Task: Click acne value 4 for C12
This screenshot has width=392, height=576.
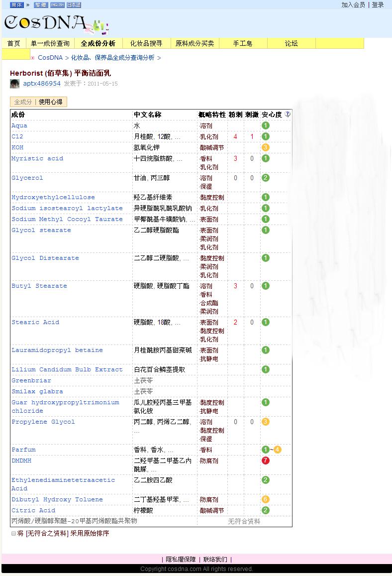Action: (235, 136)
